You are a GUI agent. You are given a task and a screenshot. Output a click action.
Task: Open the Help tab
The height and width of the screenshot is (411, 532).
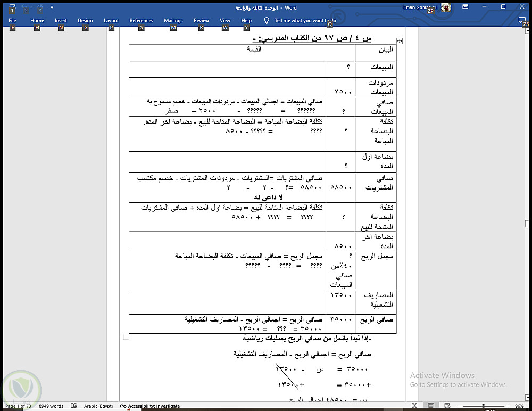[246, 21]
